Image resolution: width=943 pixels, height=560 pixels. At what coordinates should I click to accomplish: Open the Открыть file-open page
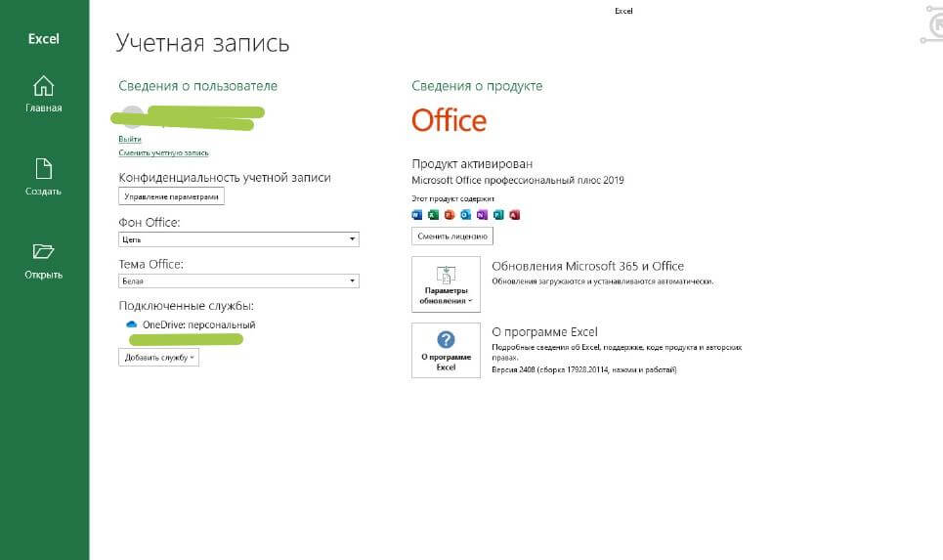[43, 261]
